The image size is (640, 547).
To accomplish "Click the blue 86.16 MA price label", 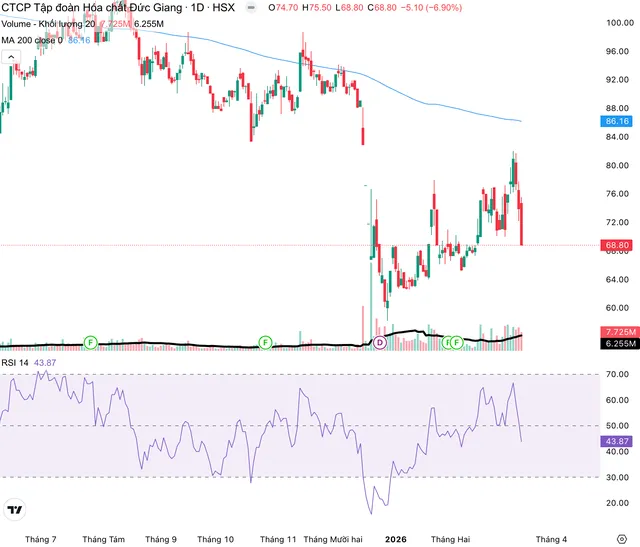I will [616, 121].
